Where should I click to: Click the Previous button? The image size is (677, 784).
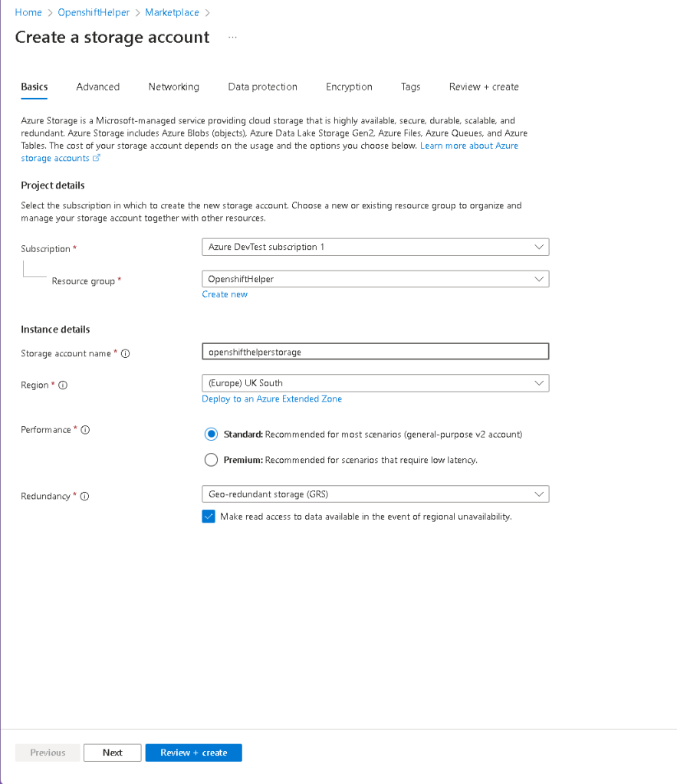click(x=48, y=753)
